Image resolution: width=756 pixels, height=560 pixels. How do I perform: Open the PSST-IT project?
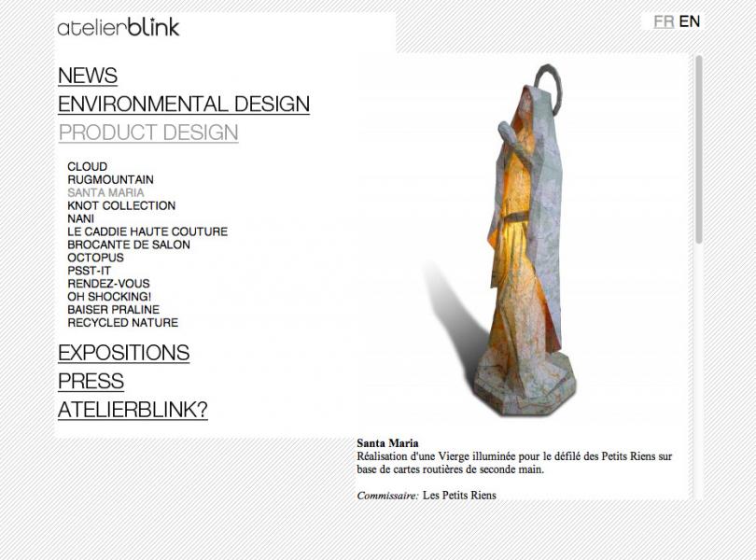point(90,271)
